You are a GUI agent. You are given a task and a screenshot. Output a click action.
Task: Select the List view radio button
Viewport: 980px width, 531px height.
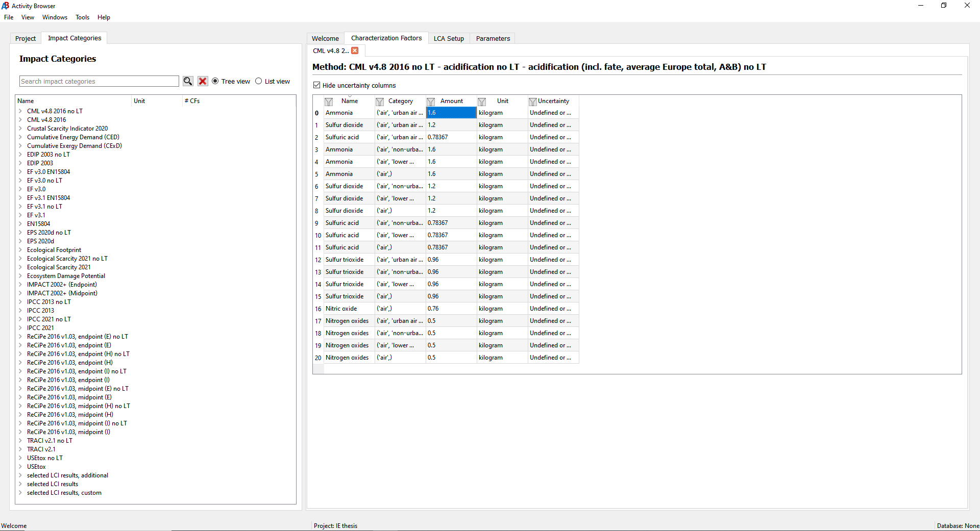pos(259,81)
